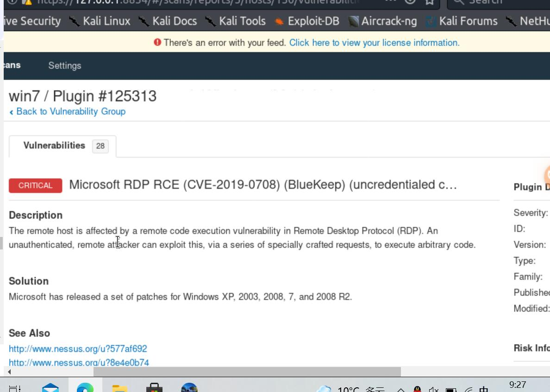Open the Exploit-DB bookmark
The image size is (550, 392).
coord(306,21)
